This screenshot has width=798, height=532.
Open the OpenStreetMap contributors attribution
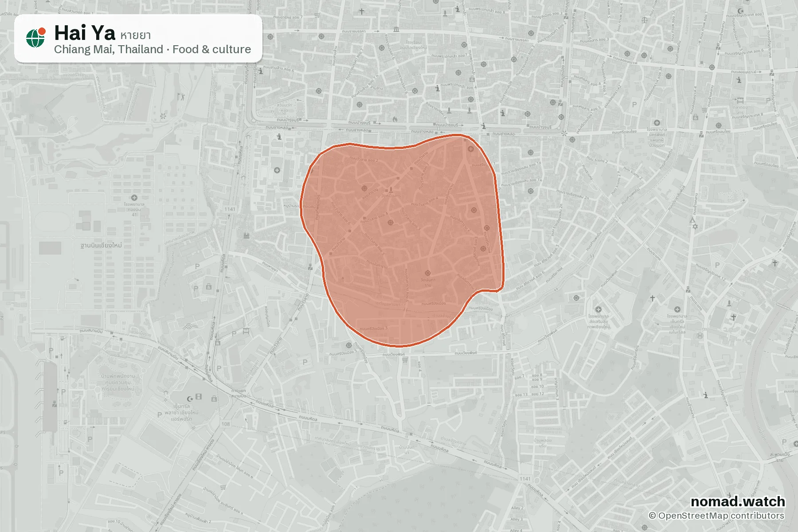pyautogui.click(x=716, y=516)
